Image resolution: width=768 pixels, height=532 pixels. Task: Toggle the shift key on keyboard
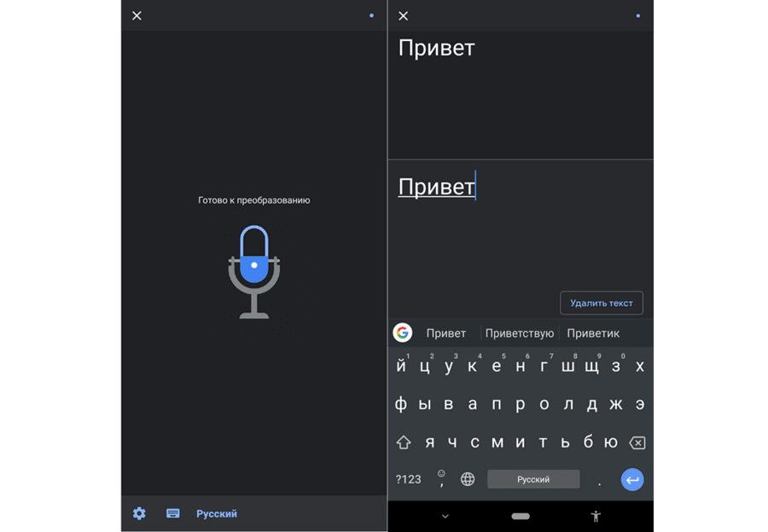pos(404,442)
